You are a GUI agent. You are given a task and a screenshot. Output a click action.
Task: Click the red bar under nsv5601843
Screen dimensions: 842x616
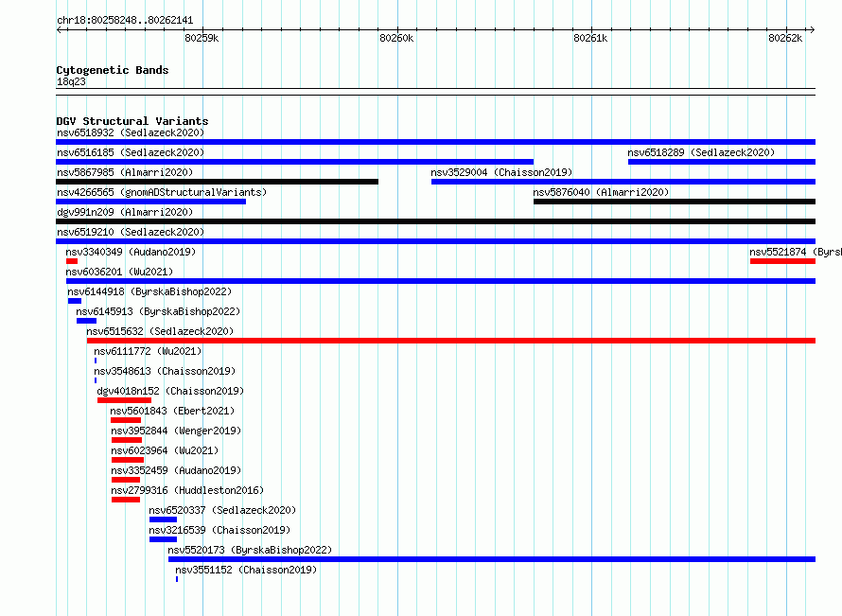pyautogui.click(x=126, y=420)
